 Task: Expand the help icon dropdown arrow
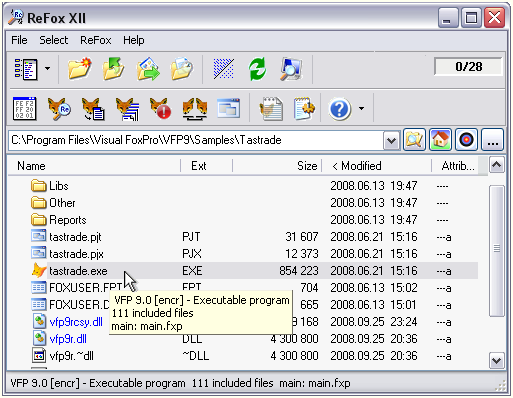click(x=361, y=109)
